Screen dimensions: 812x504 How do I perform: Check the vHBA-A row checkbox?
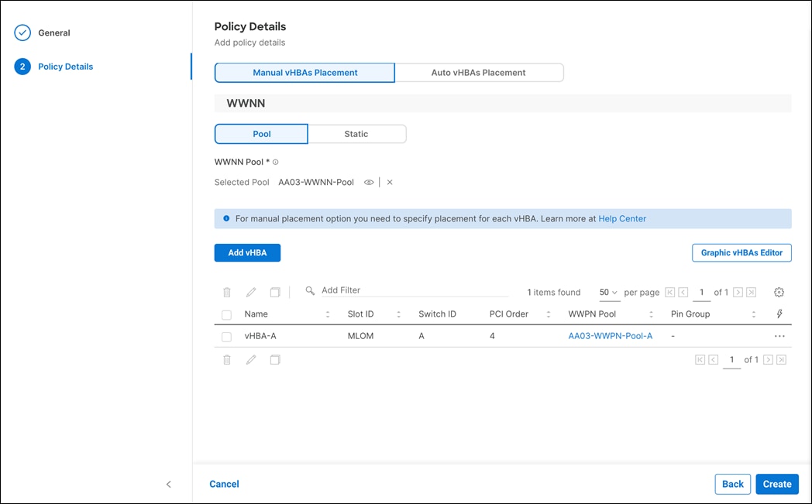(226, 336)
